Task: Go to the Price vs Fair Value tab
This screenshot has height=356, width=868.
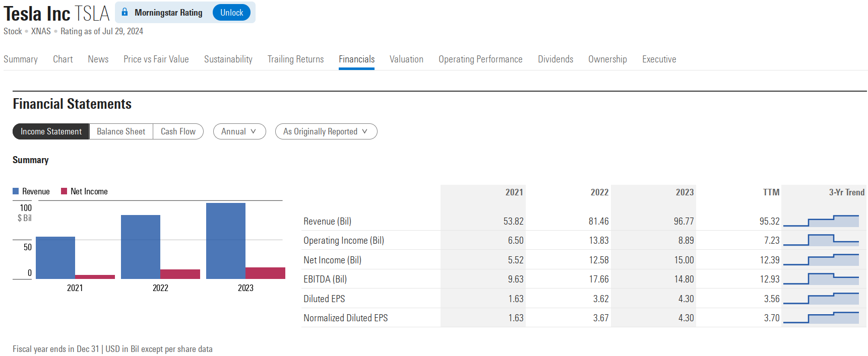Action: [156, 59]
